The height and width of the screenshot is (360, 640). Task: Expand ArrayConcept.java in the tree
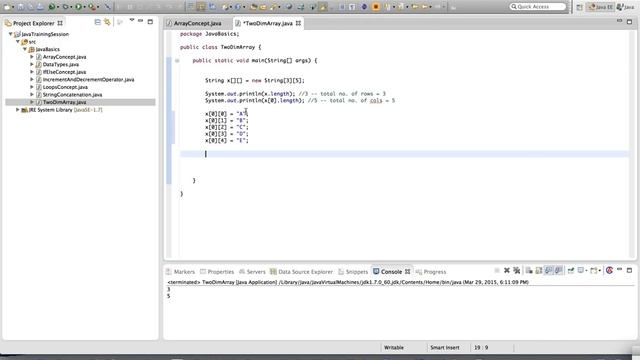32,57
